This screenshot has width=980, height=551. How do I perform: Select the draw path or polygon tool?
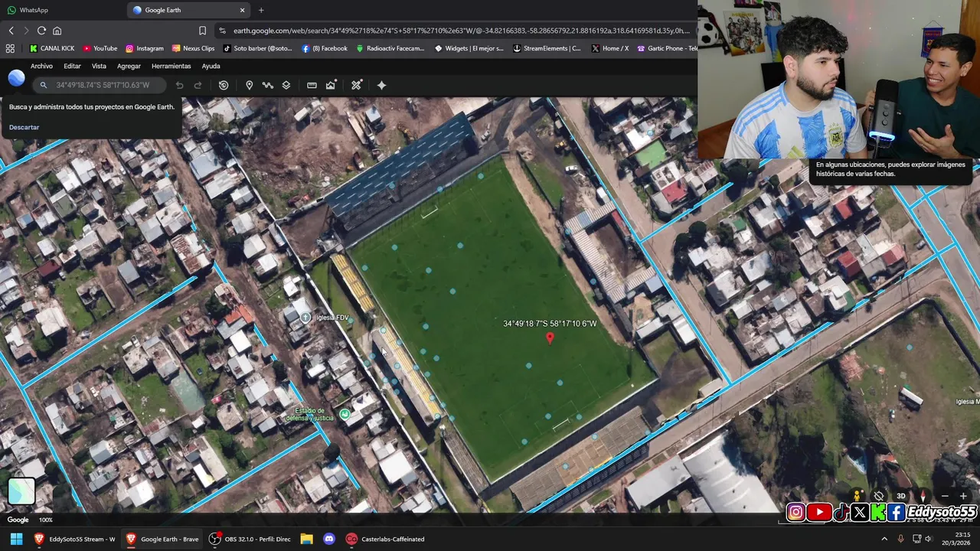(x=267, y=85)
